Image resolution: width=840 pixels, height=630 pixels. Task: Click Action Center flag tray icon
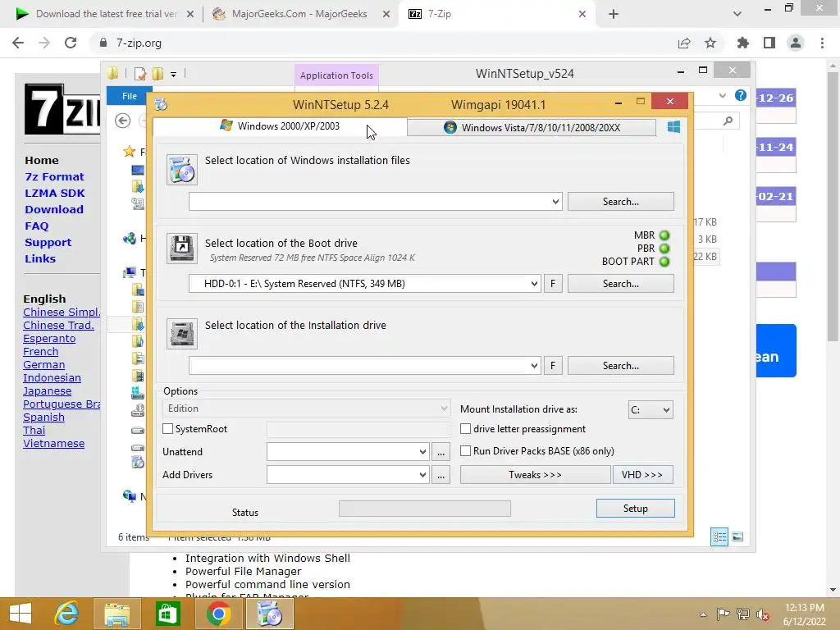tap(724, 614)
